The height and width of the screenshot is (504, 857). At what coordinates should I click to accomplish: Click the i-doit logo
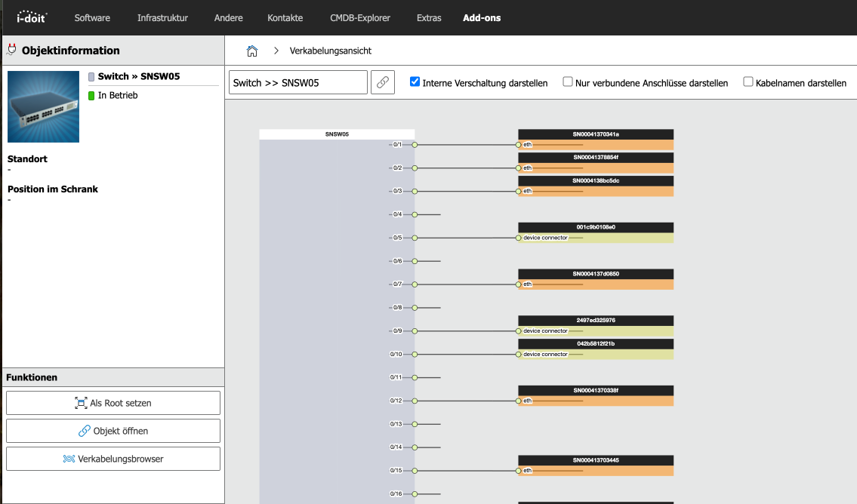[x=29, y=17]
